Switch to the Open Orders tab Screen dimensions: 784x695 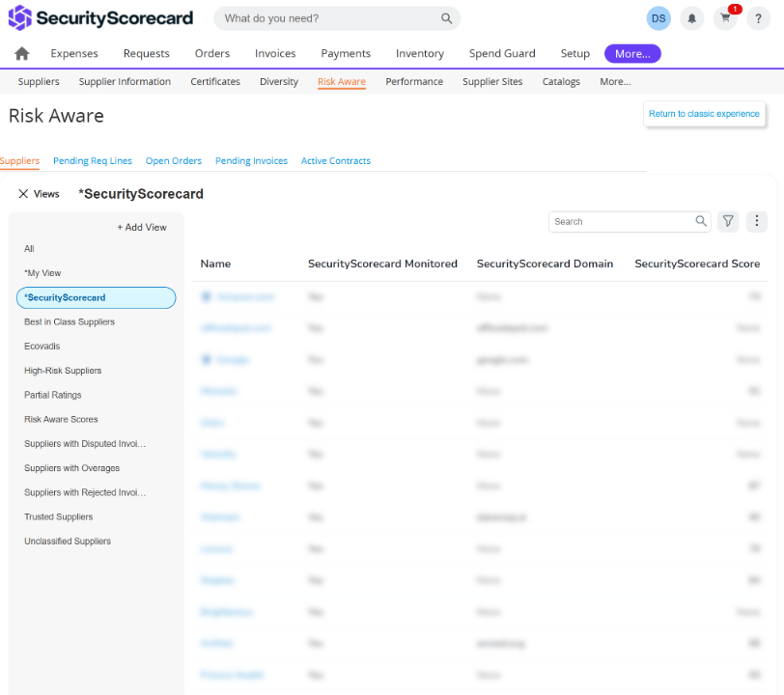(174, 161)
